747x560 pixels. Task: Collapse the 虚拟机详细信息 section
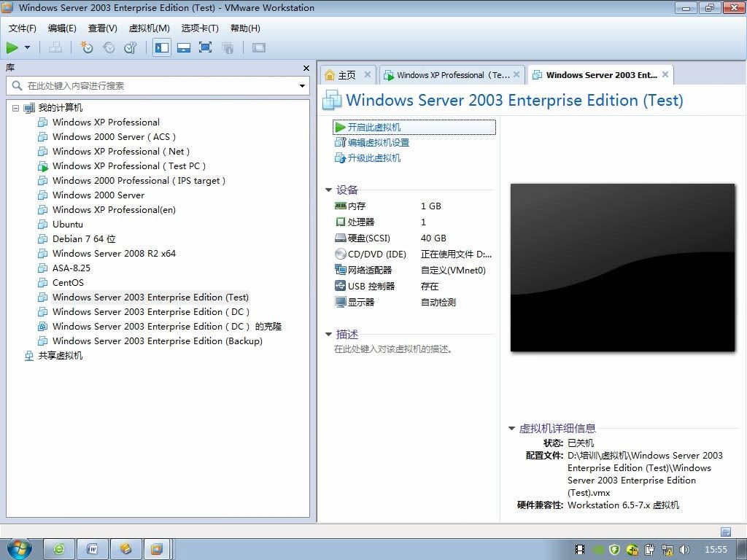[511, 429]
